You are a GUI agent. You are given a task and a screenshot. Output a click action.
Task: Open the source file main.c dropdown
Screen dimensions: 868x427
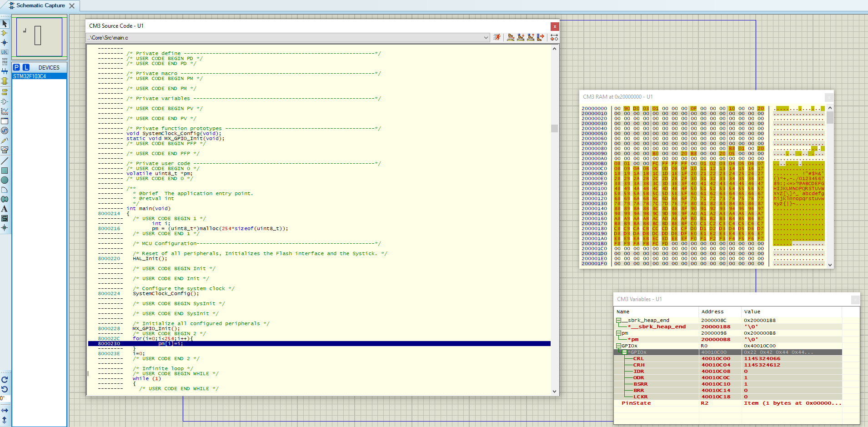[486, 38]
